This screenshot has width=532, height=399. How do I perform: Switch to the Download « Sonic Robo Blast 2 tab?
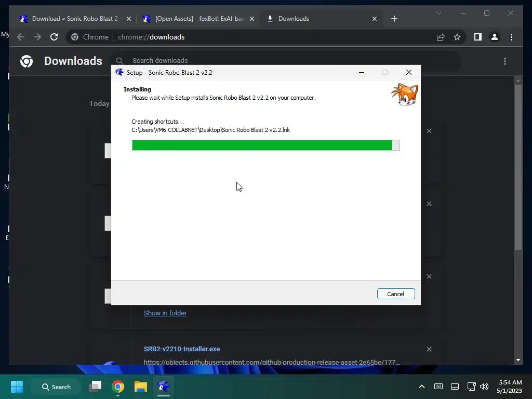tap(75, 19)
